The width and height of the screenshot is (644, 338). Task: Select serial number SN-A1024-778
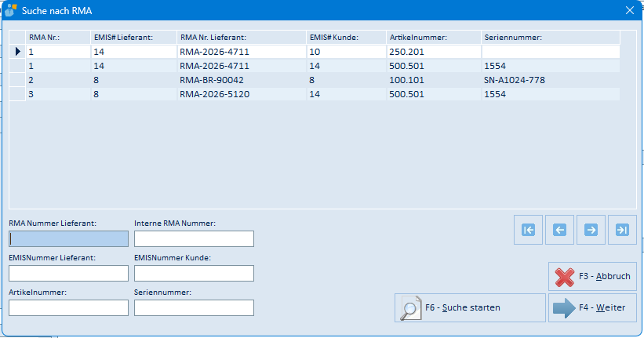[x=551, y=80]
